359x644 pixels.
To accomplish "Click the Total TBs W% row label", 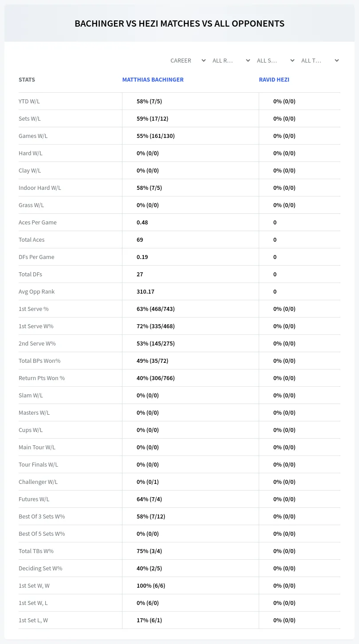I will click(36, 551).
